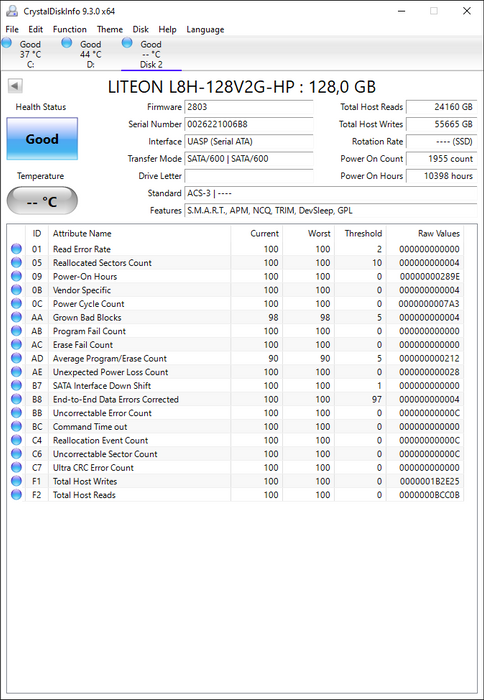Select the C: drive status orb
Screen dimensions: 484x700
tap(7, 43)
